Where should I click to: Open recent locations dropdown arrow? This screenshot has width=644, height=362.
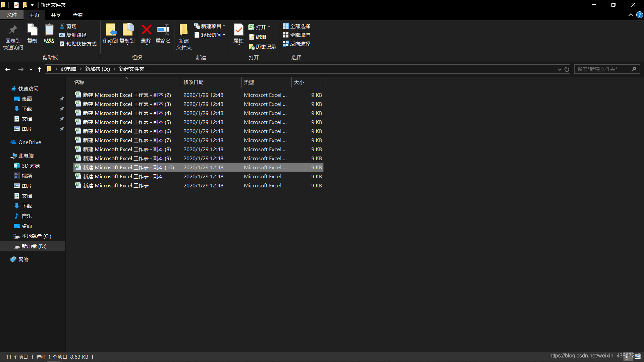coord(31,69)
